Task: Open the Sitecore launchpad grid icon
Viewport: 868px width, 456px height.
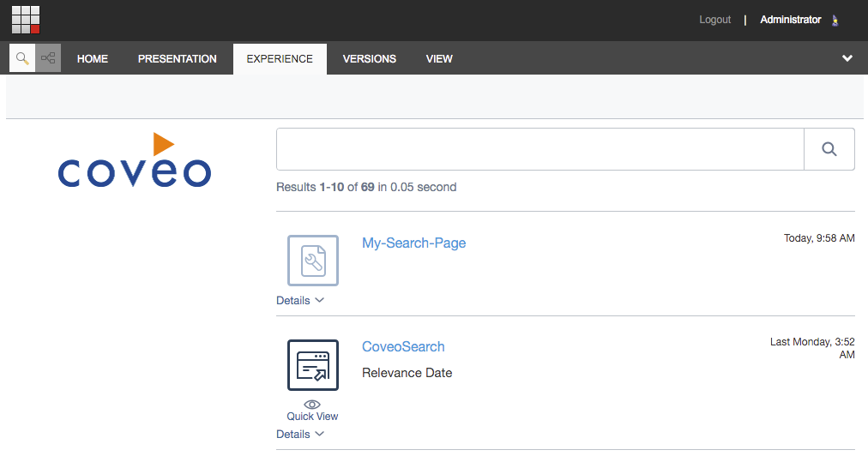Action: click(x=26, y=20)
